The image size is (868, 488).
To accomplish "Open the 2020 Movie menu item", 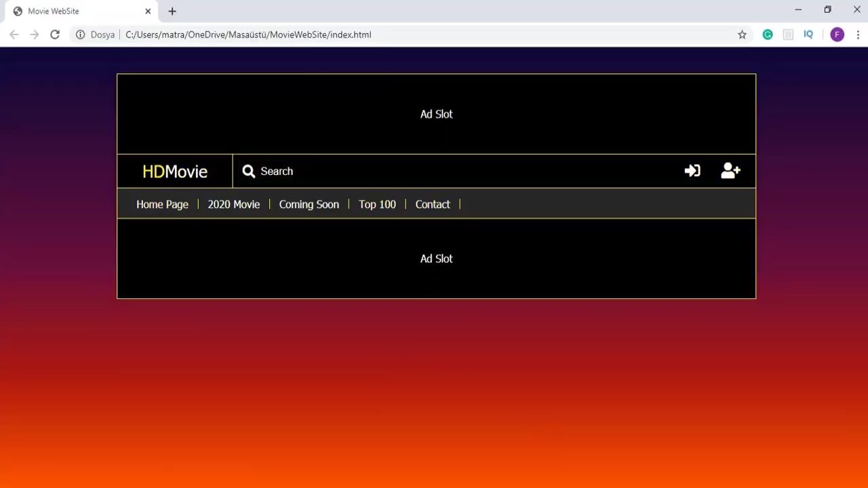I will pos(234,204).
